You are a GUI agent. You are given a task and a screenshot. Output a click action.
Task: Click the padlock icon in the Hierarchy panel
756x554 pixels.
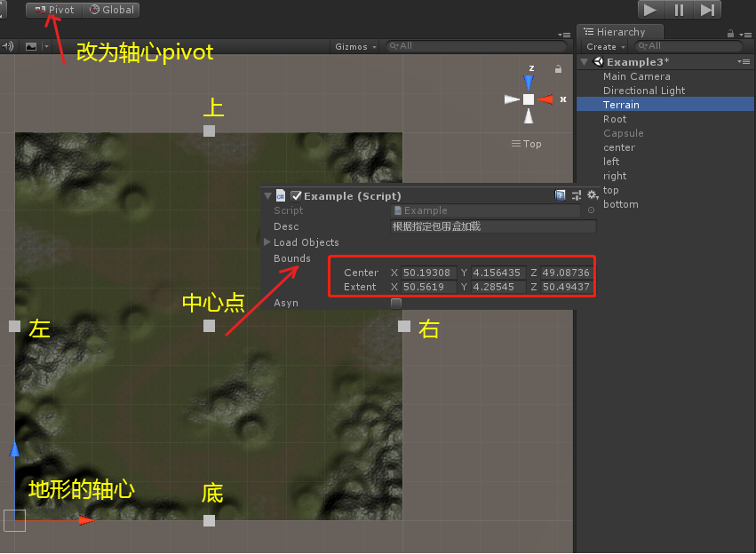(729, 32)
